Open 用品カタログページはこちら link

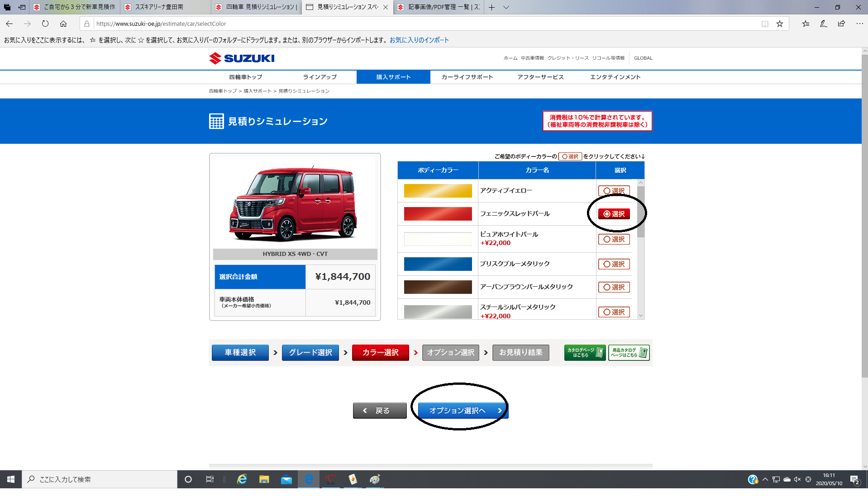tap(629, 353)
